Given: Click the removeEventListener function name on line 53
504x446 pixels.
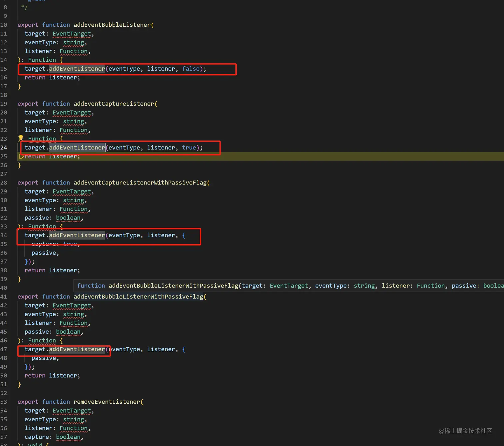Looking at the screenshot, I should point(107,402).
